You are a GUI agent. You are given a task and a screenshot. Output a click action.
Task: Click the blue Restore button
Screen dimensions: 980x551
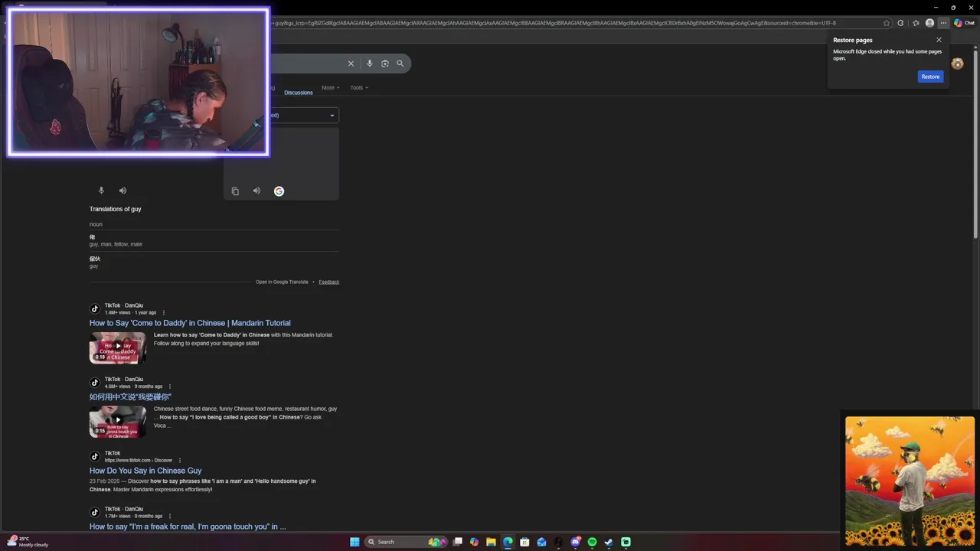(x=930, y=77)
